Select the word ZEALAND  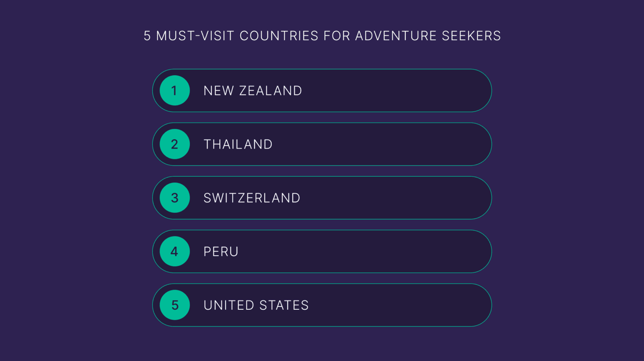click(270, 91)
